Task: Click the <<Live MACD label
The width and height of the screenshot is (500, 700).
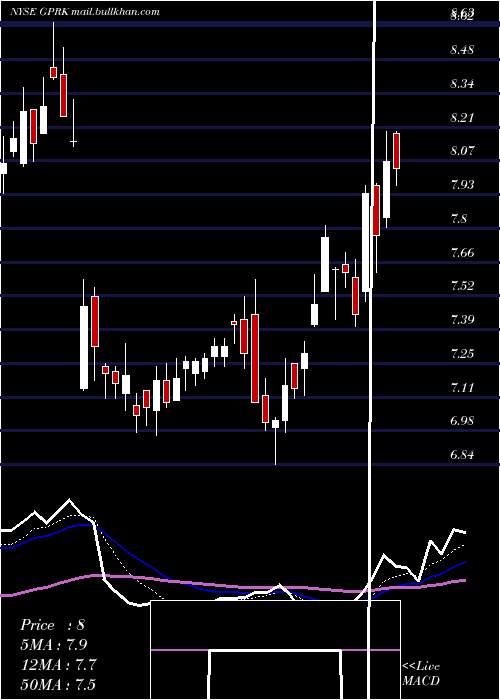Action: 421,673
